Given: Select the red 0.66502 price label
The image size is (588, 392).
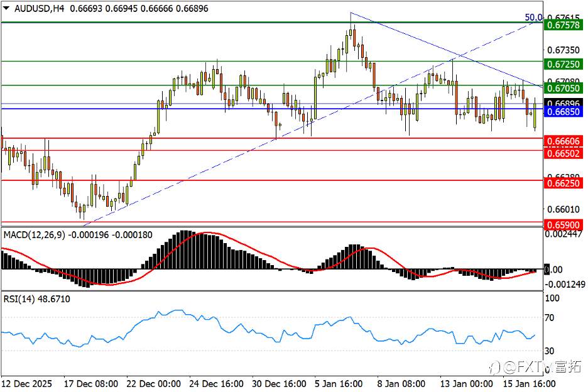Looking at the screenshot, I should point(563,153).
